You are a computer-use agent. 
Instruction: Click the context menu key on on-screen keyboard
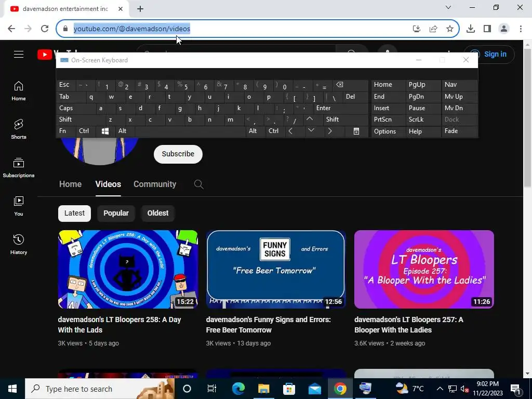click(x=356, y=131)
